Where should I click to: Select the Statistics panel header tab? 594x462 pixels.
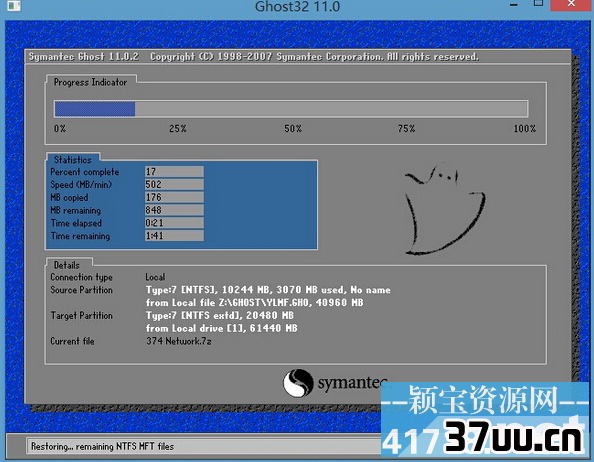pyautogui.click(x=73, y=159)
